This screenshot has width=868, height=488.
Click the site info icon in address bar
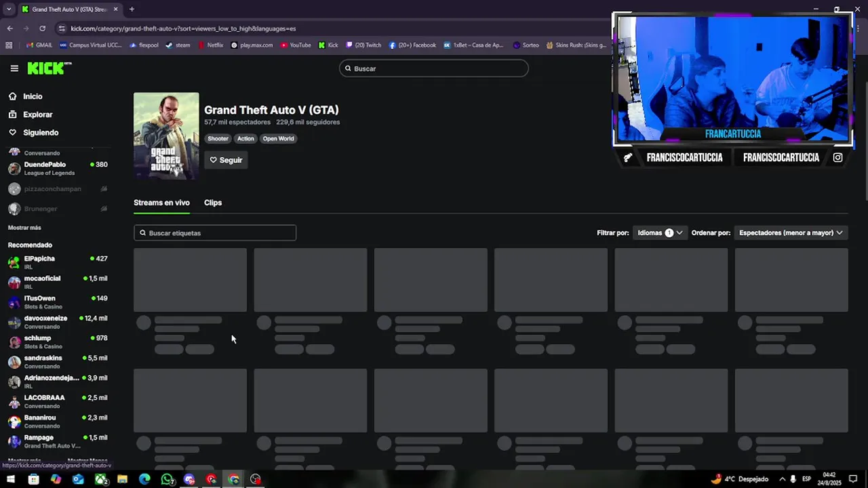tap(62, 28)
